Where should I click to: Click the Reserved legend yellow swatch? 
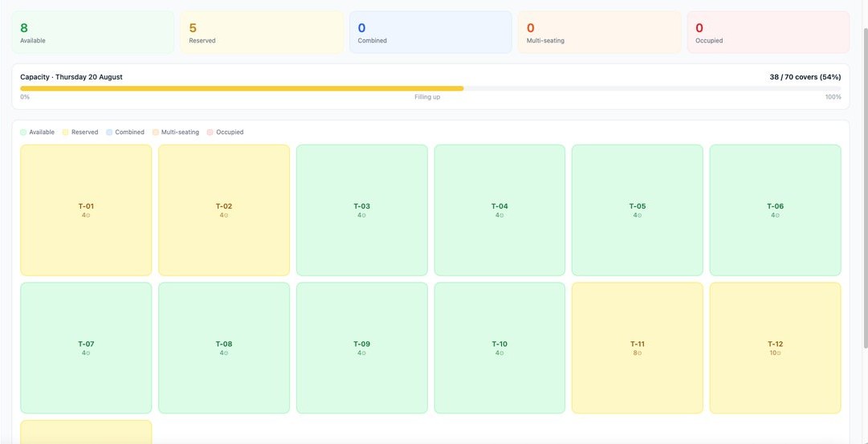65,132
